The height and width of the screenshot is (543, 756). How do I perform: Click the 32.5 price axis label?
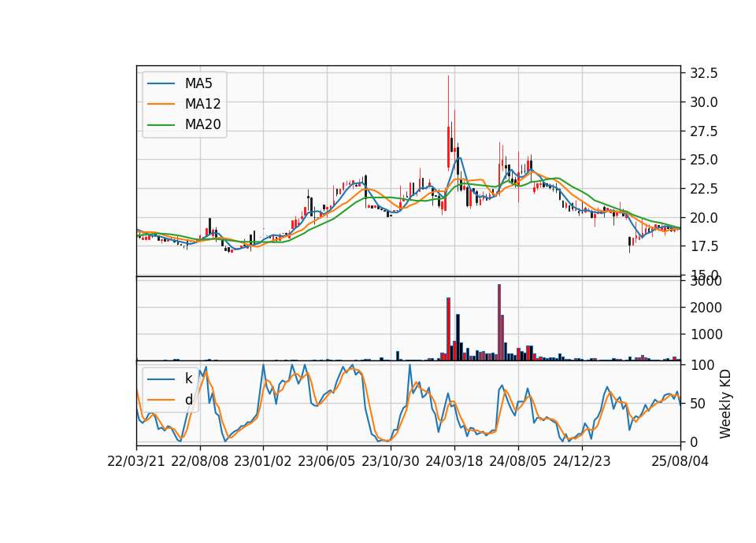point(704,73)
